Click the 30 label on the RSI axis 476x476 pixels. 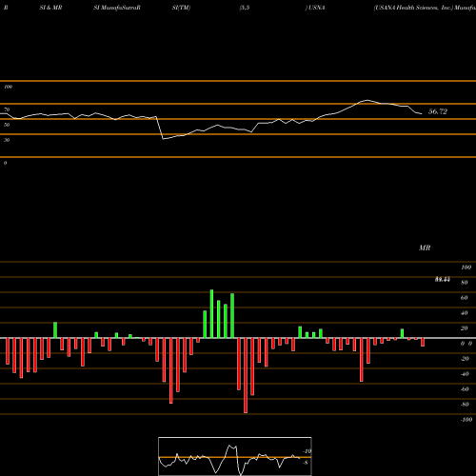click(x=7, y=140)
